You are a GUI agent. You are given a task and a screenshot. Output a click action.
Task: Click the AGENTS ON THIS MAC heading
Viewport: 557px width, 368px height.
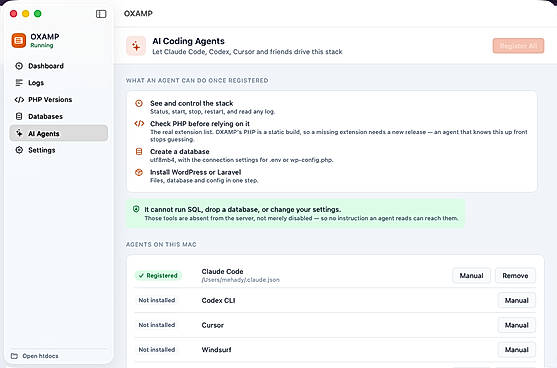(x=161, y=244)
